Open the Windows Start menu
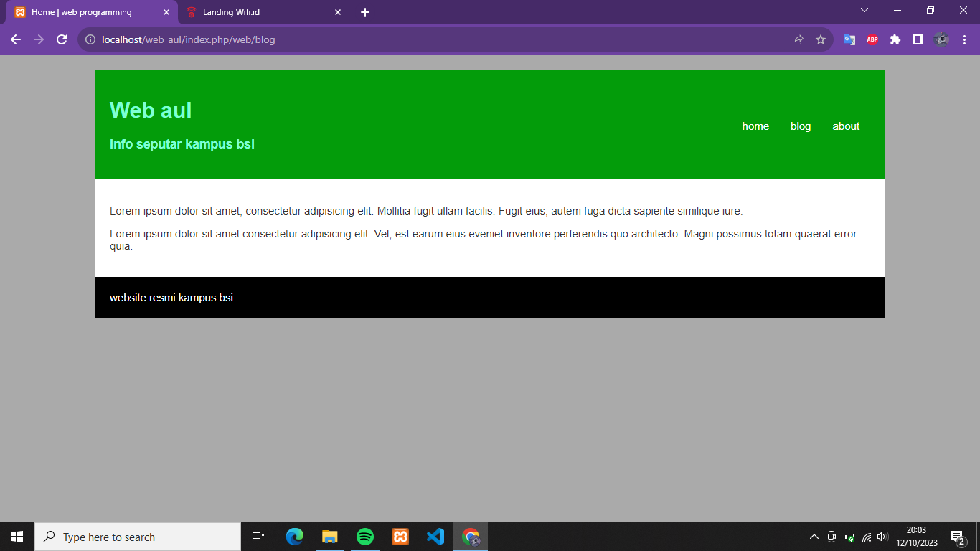 click(17, 537)
